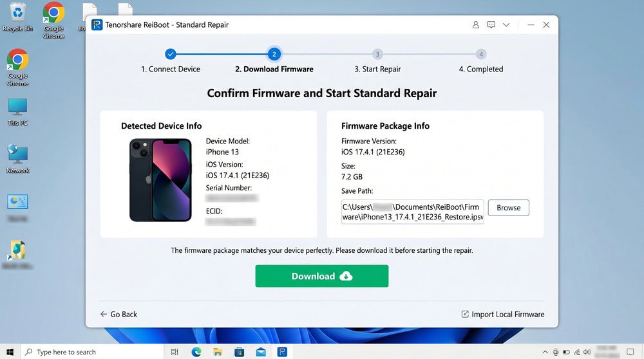Open the feedback chat icon in title bar

tap(491, 25)
